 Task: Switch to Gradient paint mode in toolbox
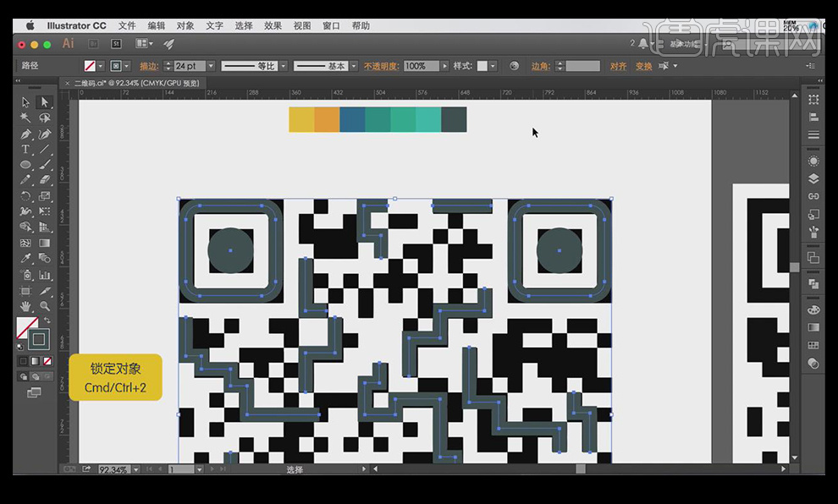click(36, 361)
